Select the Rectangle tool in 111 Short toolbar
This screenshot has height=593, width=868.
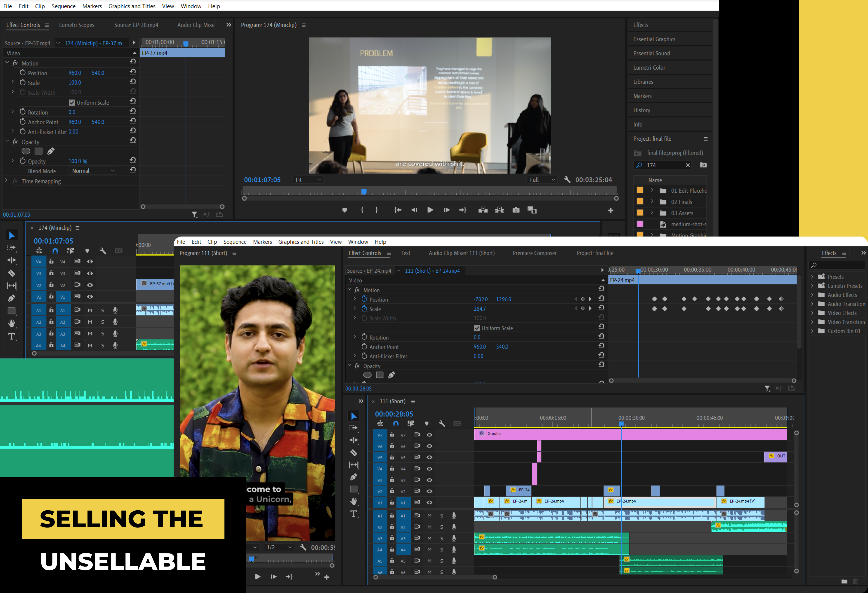point(353,489)
